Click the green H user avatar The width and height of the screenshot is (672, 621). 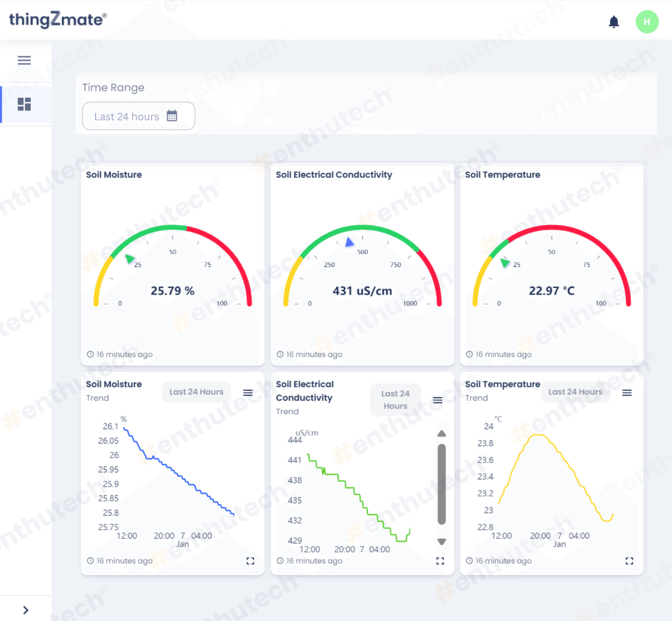[647, 22]
